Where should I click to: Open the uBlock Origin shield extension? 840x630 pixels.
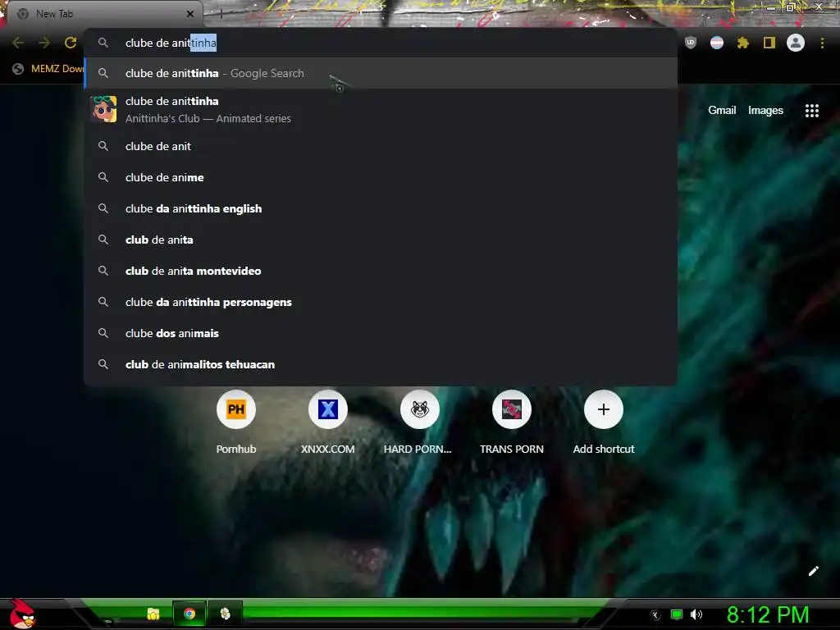(x=691, y=43)
